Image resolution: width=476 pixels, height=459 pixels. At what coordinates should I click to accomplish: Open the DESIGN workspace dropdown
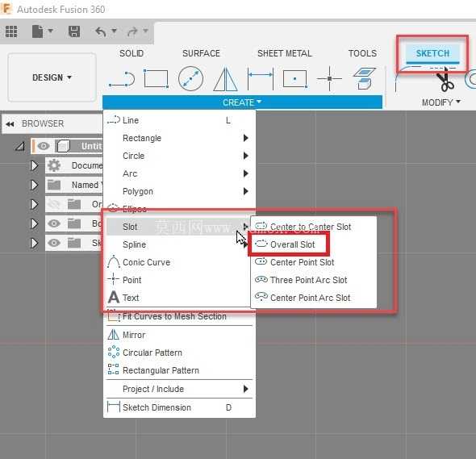(x=52, y=77)
